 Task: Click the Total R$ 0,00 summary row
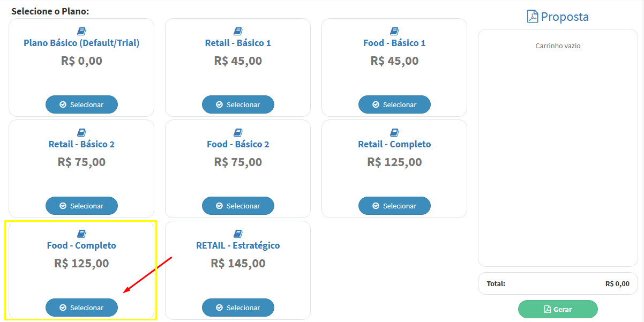click(557, 283)
